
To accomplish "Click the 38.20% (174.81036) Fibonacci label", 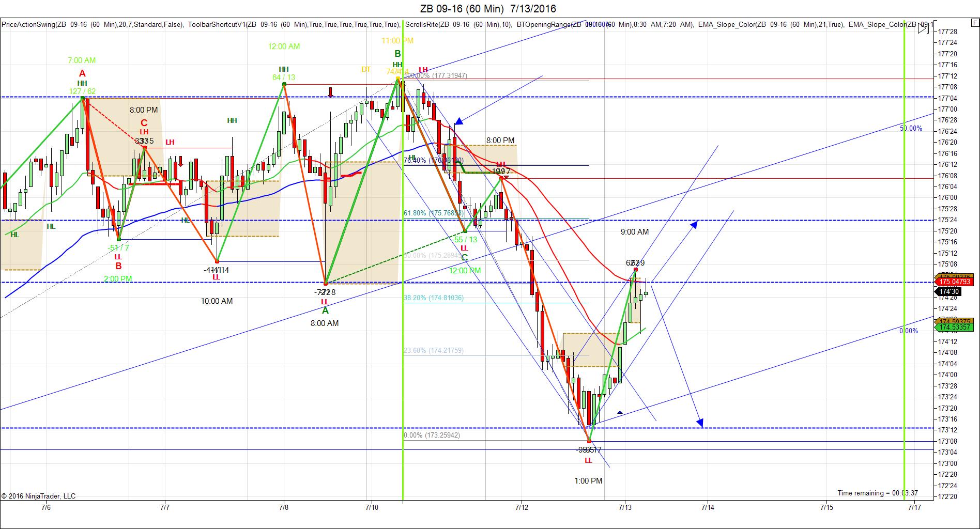I will tap(434, 298).
